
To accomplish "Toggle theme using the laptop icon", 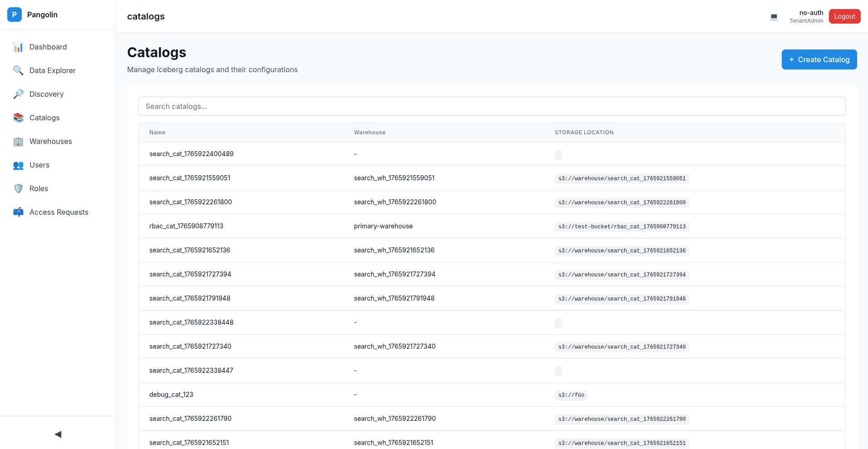I will 774,17.
